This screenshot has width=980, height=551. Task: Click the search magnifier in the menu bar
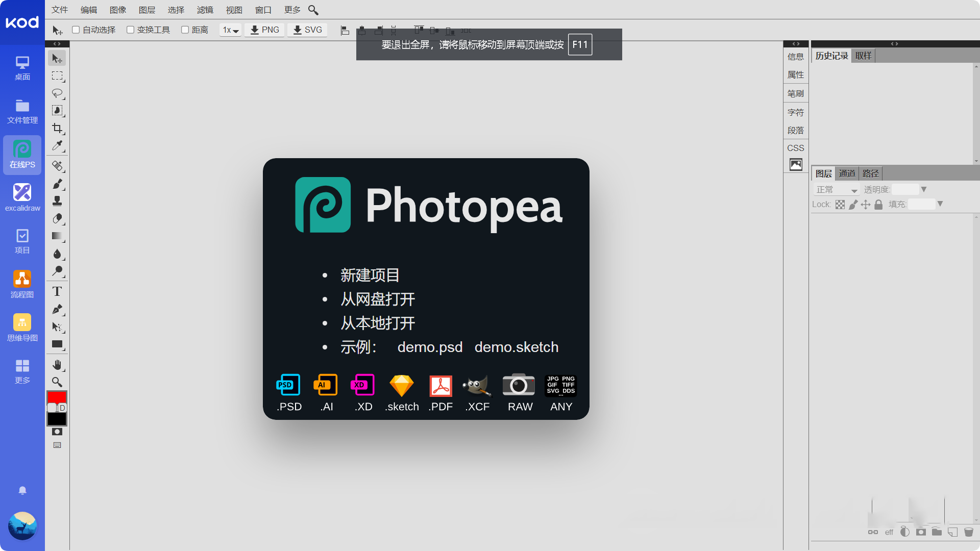coord(313,10)
